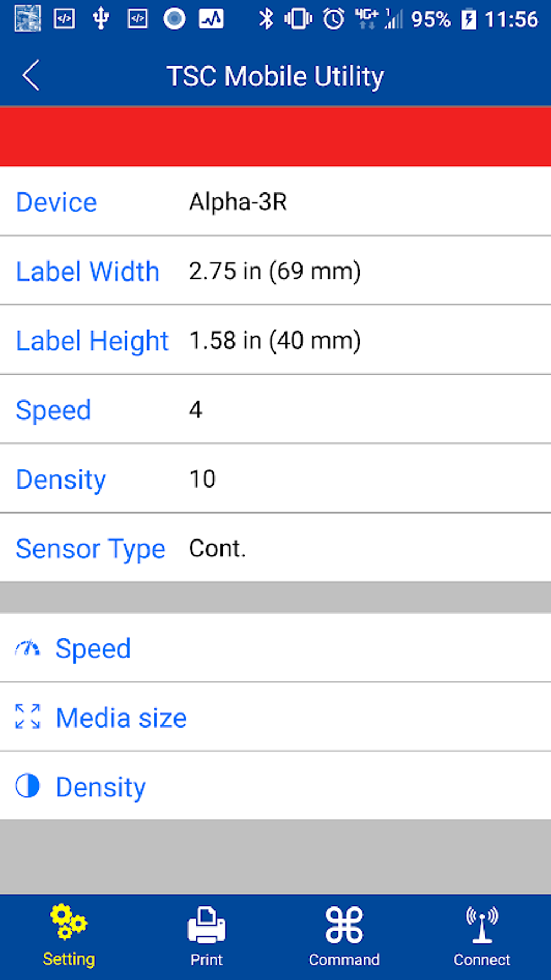Tap the TSC Mobile Utility title

coord(275,76)
